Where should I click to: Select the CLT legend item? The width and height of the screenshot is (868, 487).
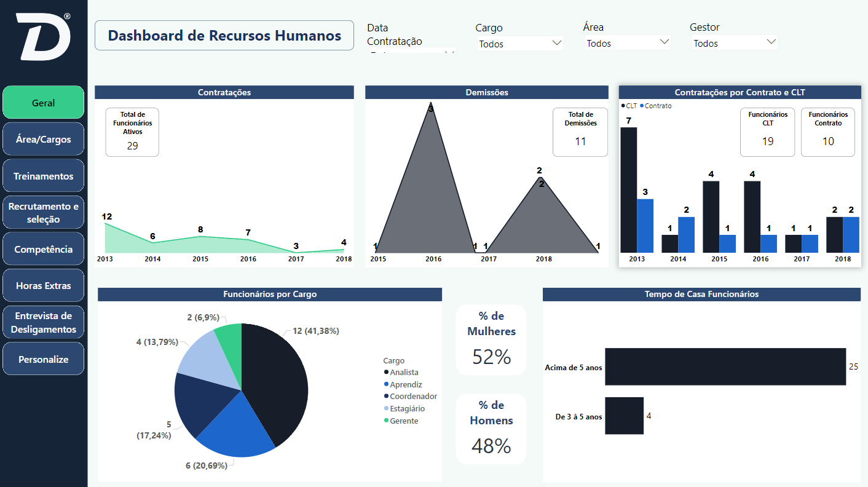click(x=629, y=106)
